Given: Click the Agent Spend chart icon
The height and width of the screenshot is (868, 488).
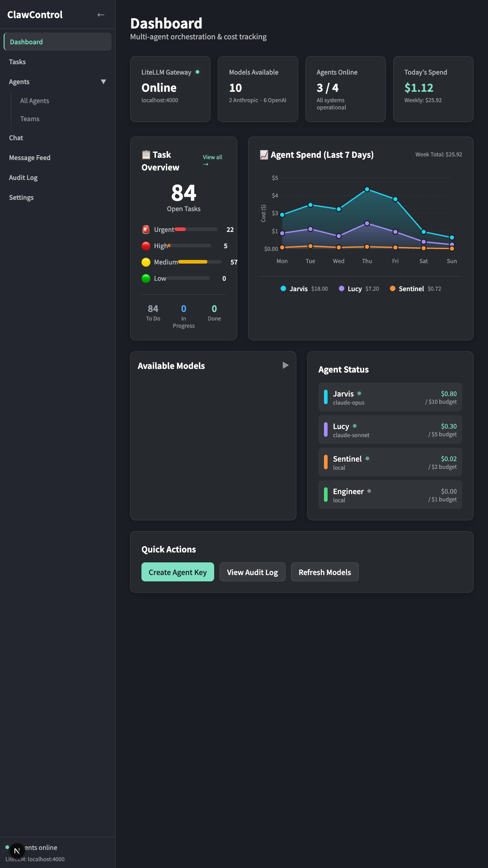Looking at the screenshot, I should (x=264, y=155).
